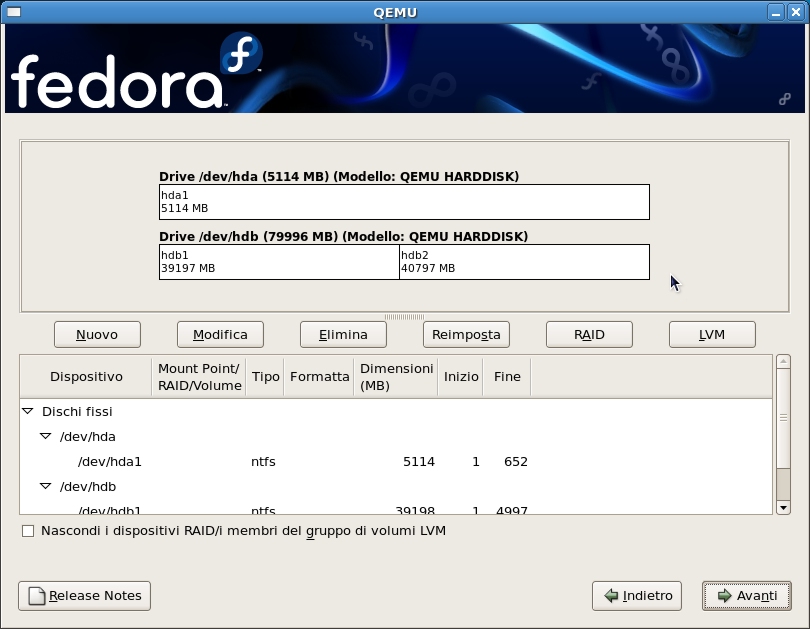Click the Formatta column header

click(319, 377)
